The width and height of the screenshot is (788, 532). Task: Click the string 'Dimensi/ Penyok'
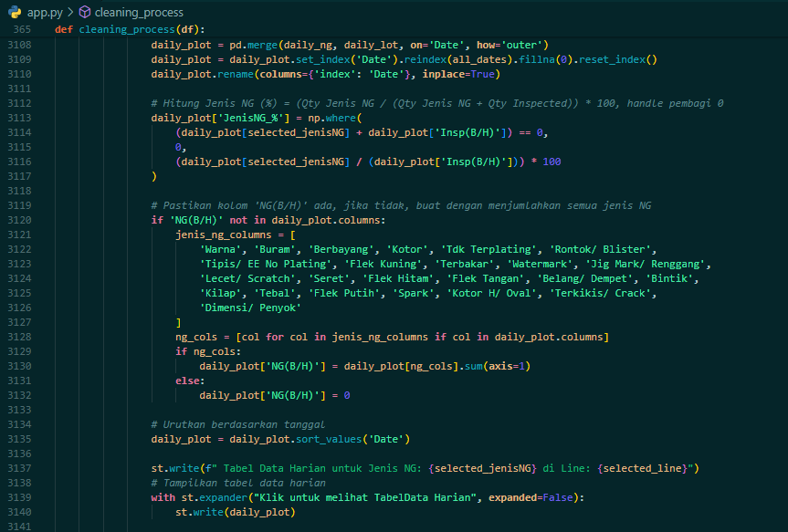coord(250,308)
